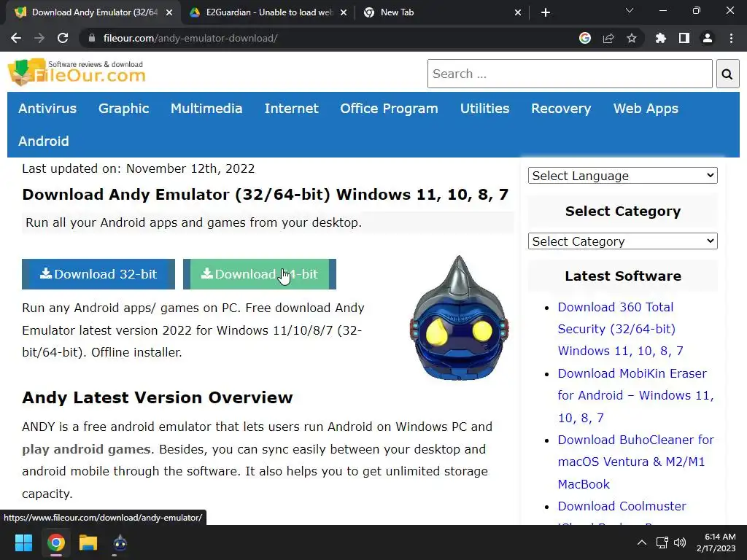Click Chrome icon in the taskbar
This screenshot has height=560, width=747.
coord(55,542)
